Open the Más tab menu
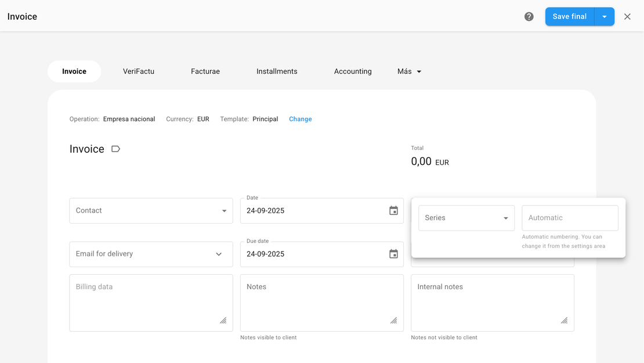 pyautogui.click(x=409, y=71)
